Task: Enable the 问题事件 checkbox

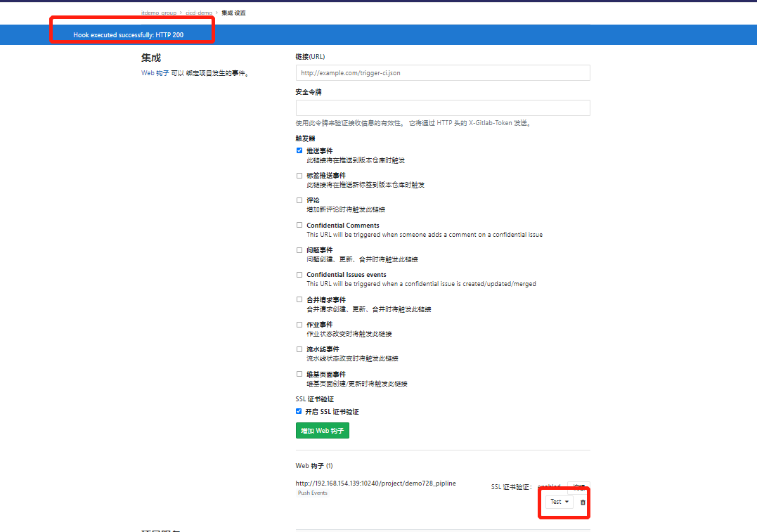Action: click(x=299, y=250)
